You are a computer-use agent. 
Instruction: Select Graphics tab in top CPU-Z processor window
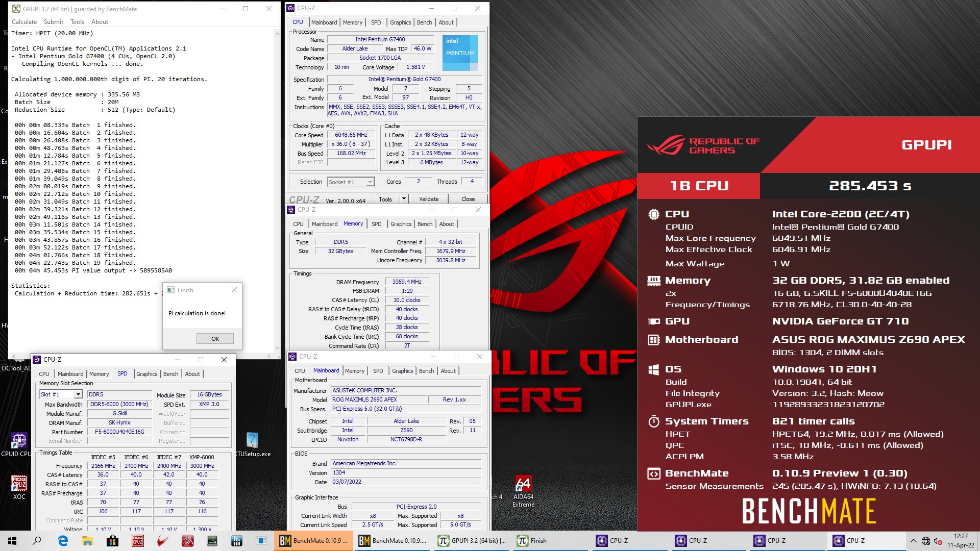[x=400, y=22]
